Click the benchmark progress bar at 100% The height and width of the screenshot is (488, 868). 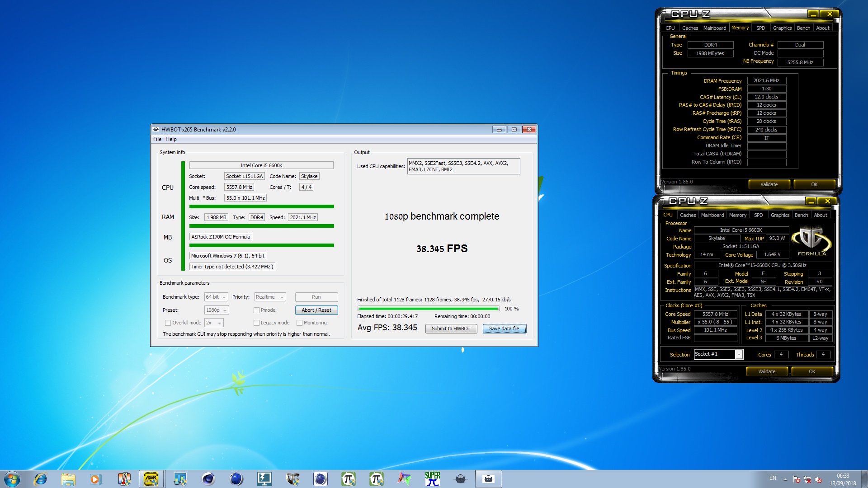click(x=429, y=309)
